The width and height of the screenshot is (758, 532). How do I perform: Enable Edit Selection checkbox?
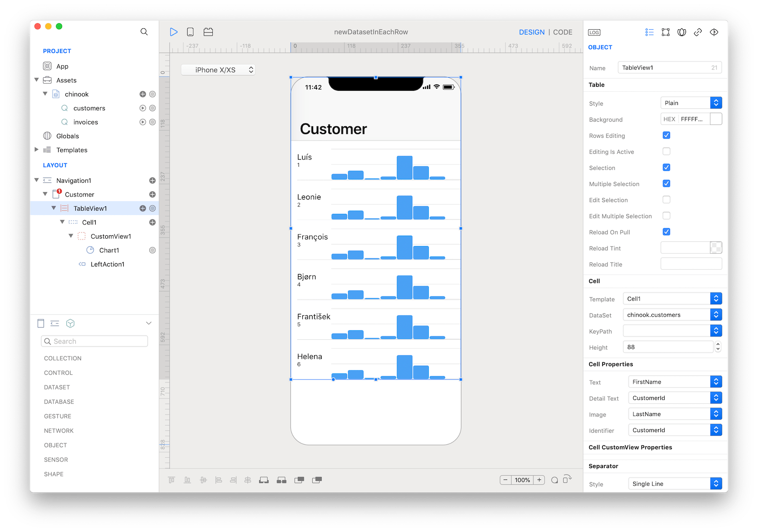[667, 200]
